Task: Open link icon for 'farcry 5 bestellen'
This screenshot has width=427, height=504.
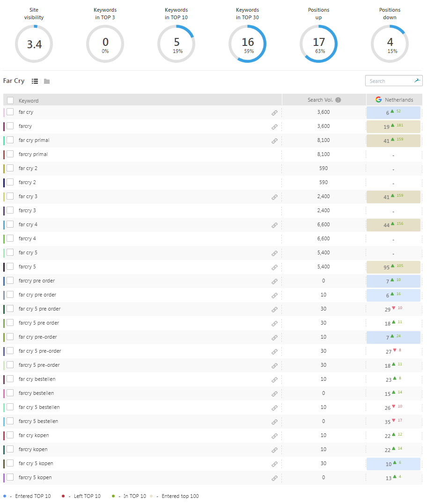Action: pos(274,422)
